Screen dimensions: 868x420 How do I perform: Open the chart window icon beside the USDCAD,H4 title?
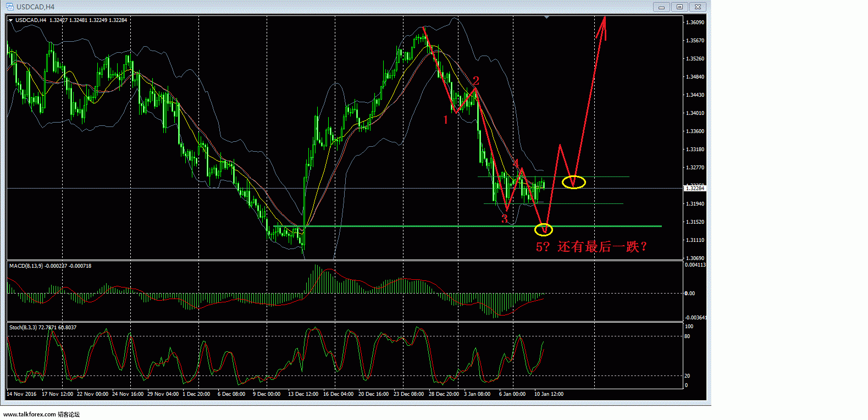click(10, 7)
